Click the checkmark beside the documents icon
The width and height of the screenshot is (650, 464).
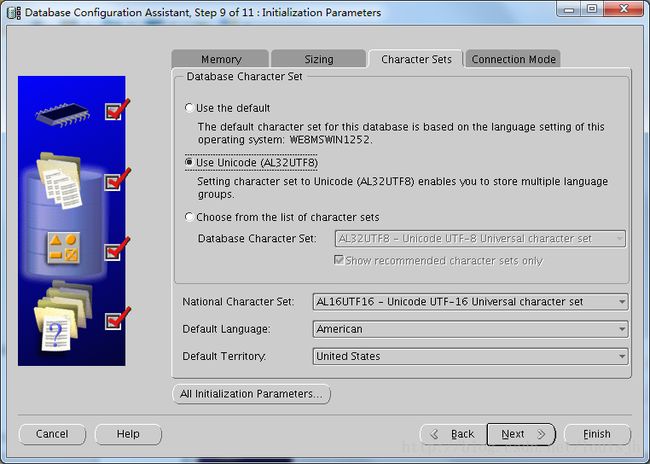click(118, 180)
